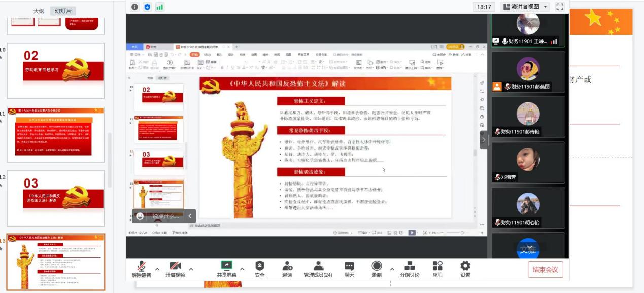Open the 演讲者视图 view layout dropdown
644x293 pixels.
click(525, 7)
